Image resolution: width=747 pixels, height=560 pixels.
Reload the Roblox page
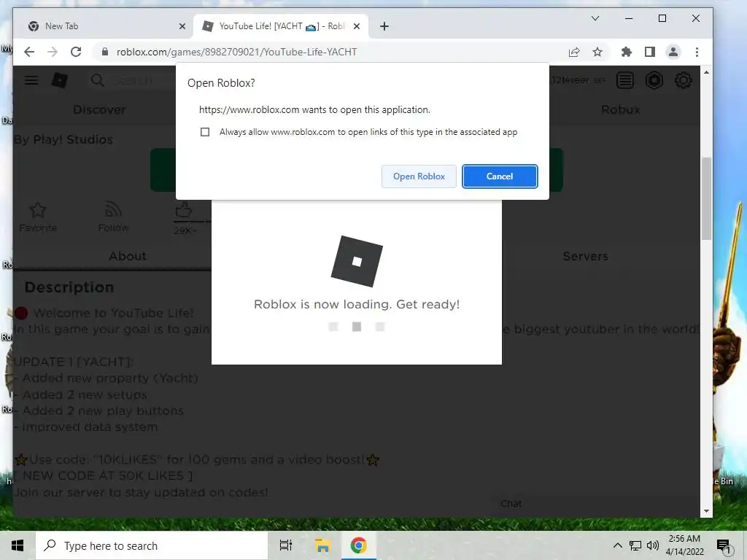point(76,52)
